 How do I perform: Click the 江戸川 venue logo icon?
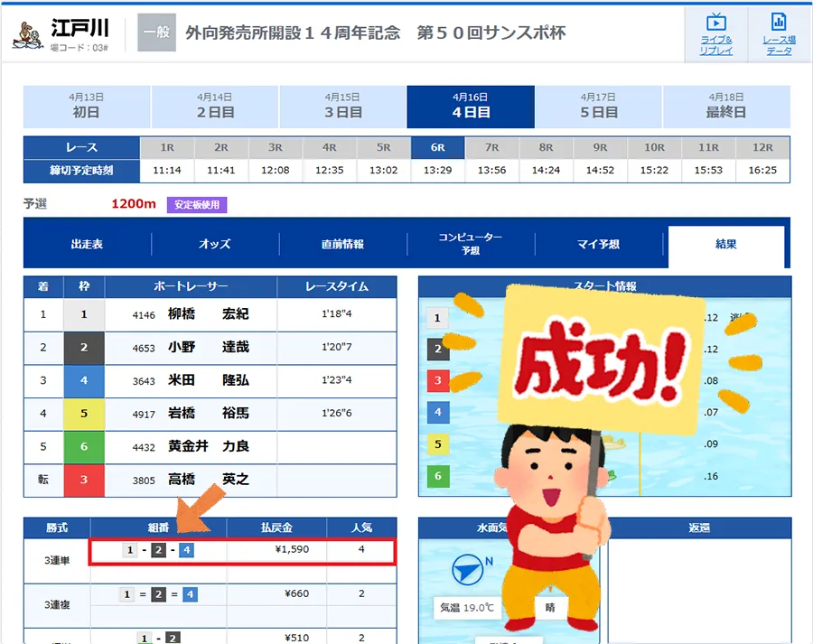pos(31,34)
